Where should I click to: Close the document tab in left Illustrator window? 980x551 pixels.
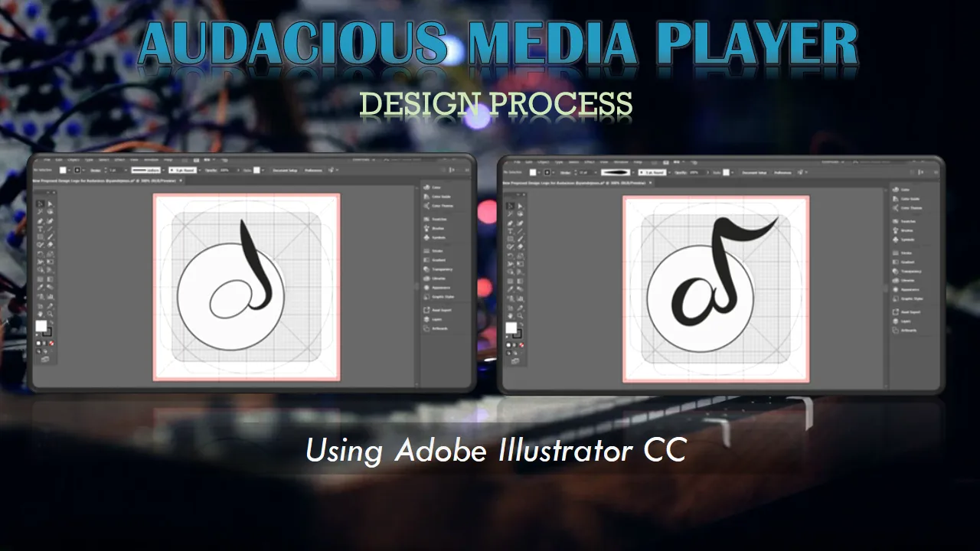(181, 181)
